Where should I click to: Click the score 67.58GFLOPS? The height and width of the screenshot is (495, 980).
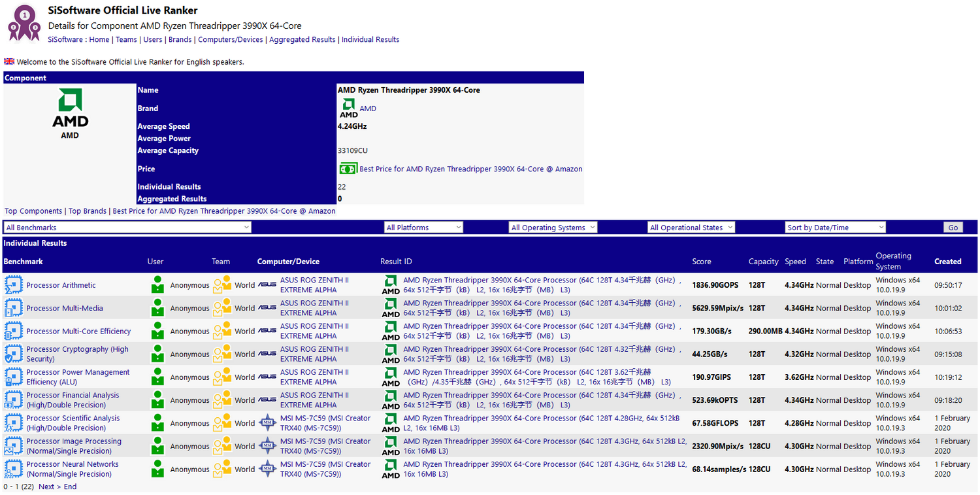click(x=715, y=423)
